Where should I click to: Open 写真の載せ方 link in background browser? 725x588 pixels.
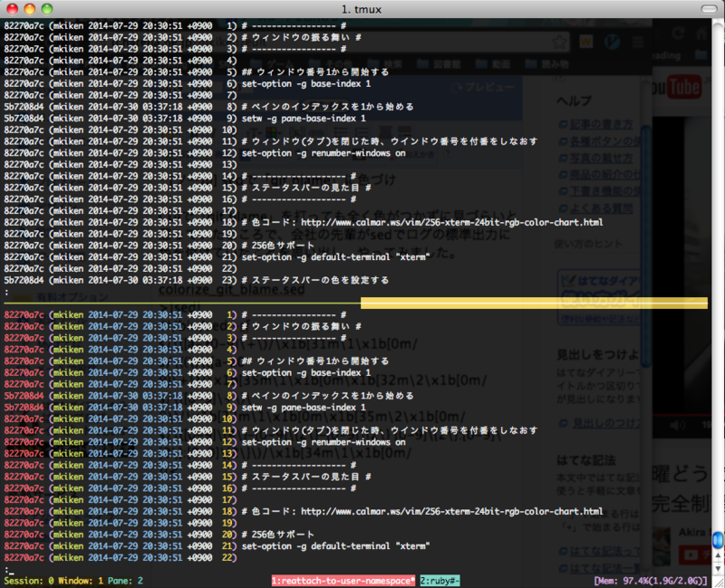click(x=600, y=158)
